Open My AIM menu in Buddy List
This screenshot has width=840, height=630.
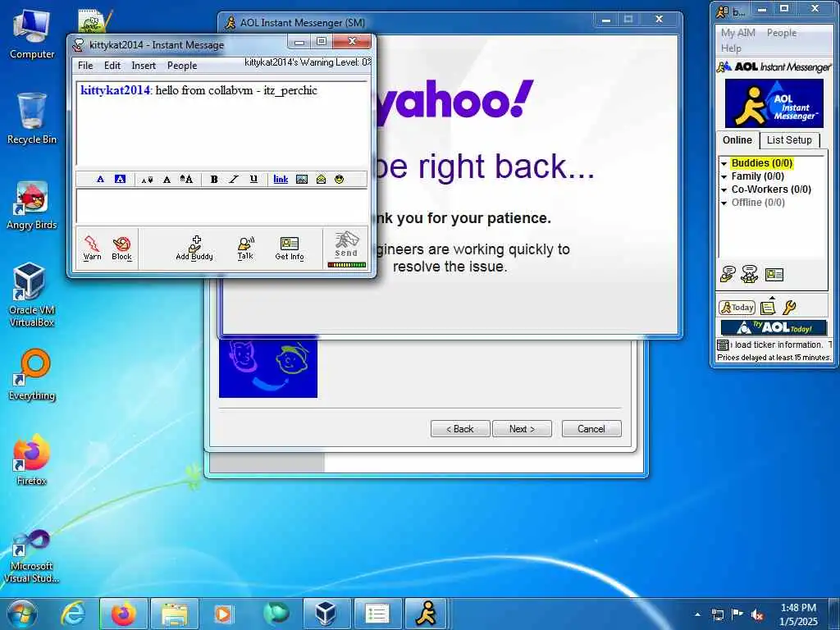[737, 33]
